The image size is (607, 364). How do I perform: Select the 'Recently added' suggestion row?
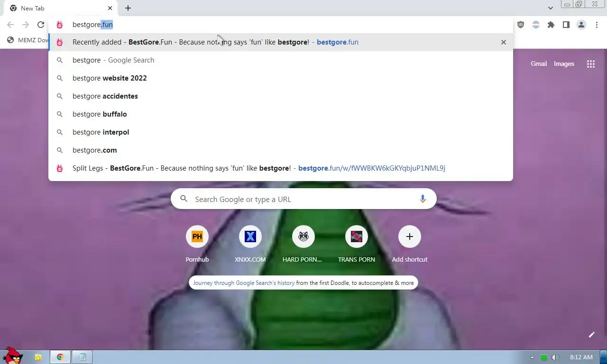coord(281,42)
